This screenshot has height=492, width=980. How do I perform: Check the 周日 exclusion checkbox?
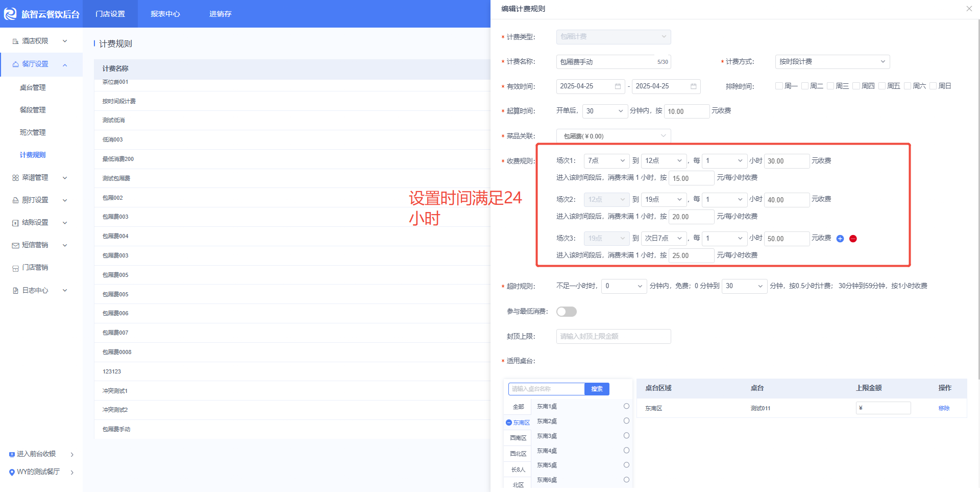tap(933, 86)
